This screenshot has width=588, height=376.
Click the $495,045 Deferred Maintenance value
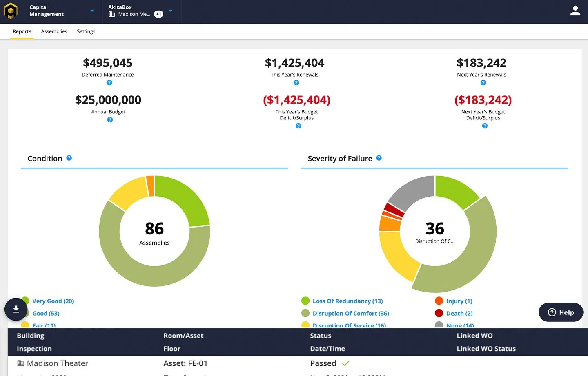pyautogui.click(x=108, y=63)
